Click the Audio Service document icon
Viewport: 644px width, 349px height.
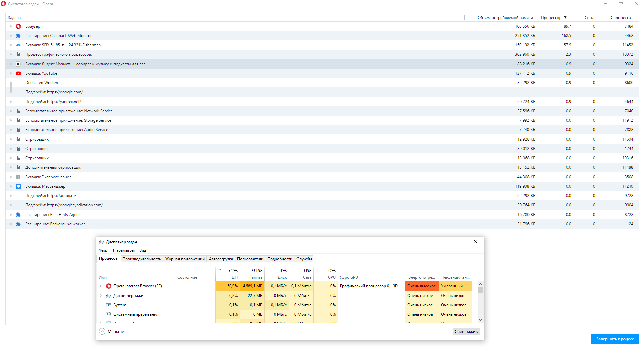click(18, 130)
